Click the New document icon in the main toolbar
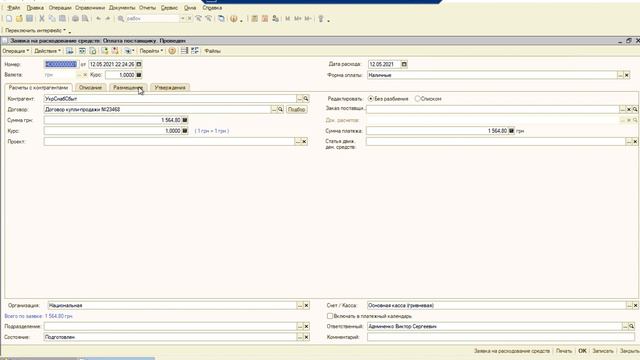Viewport: 640px width, 360px height. coord(9,19)
